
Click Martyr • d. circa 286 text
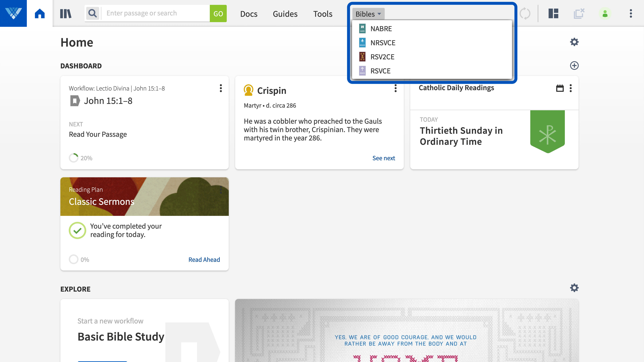(x=270, y=105)
